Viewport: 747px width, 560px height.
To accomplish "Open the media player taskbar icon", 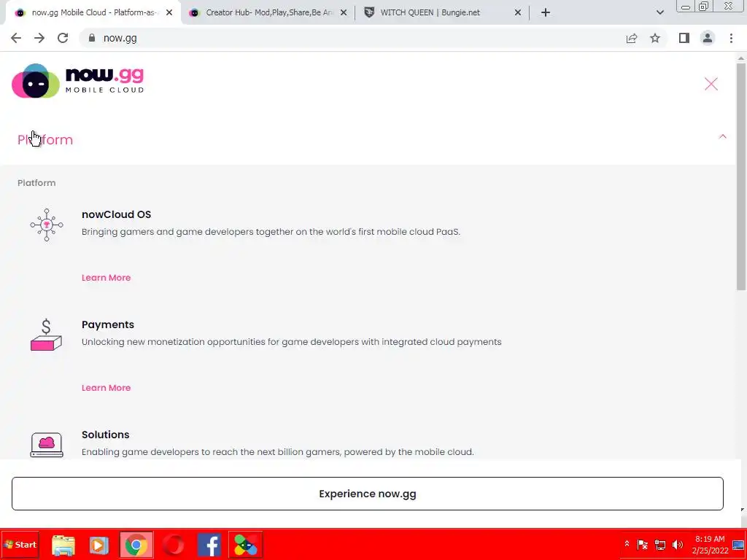I will click(99, 545).
